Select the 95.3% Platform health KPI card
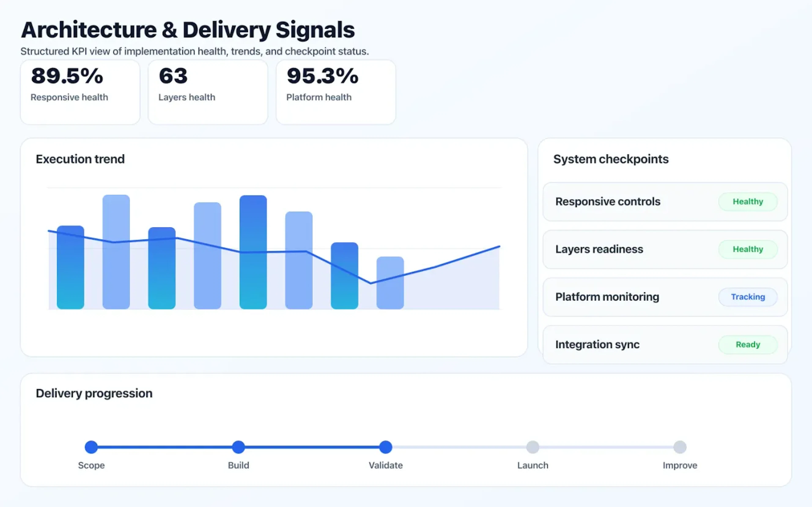Viewport: 812px width, 507px height. point(336,91)
